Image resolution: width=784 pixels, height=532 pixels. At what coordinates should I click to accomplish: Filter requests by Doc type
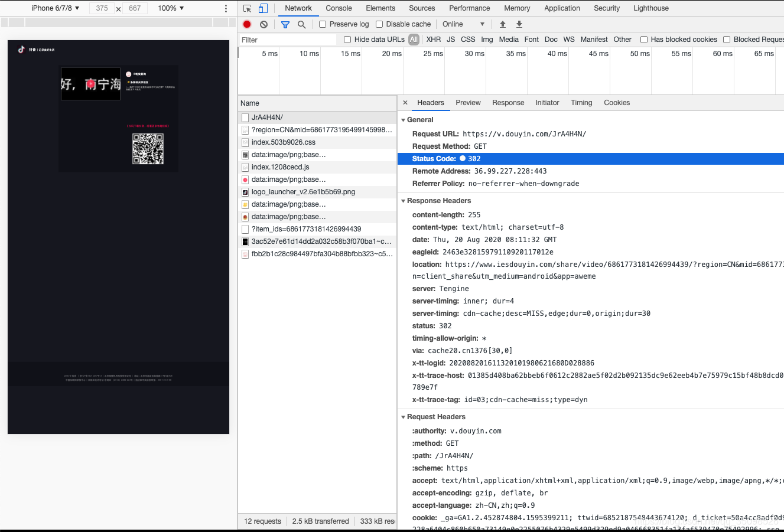551,40
